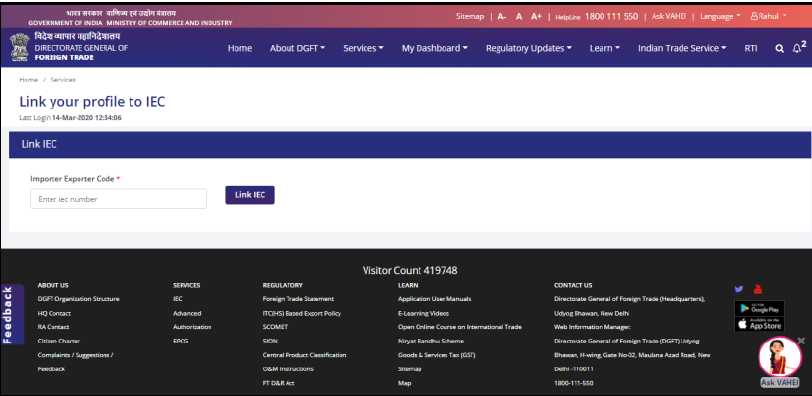Image resolution: width=812 pixels, height=396 pixels.
Task: Open RA Contact footer link
Action: [53, 327]
